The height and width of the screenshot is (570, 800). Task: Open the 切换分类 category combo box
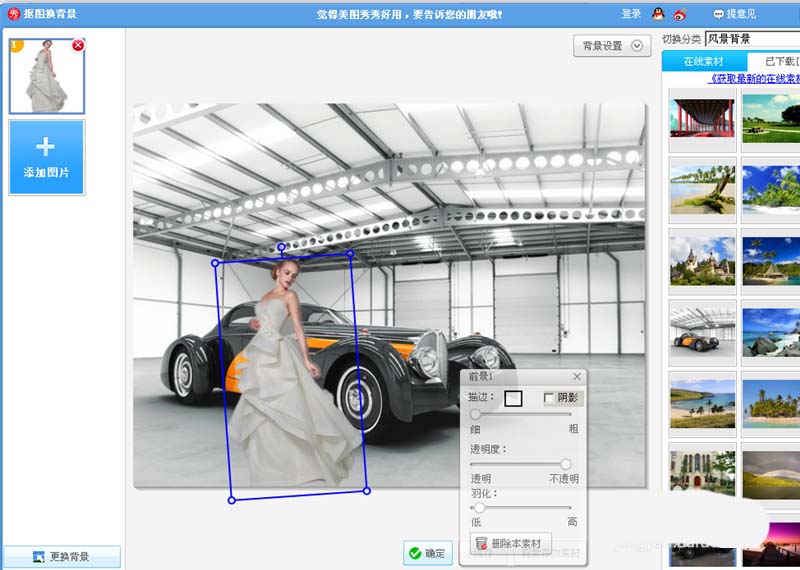[752, 39]
